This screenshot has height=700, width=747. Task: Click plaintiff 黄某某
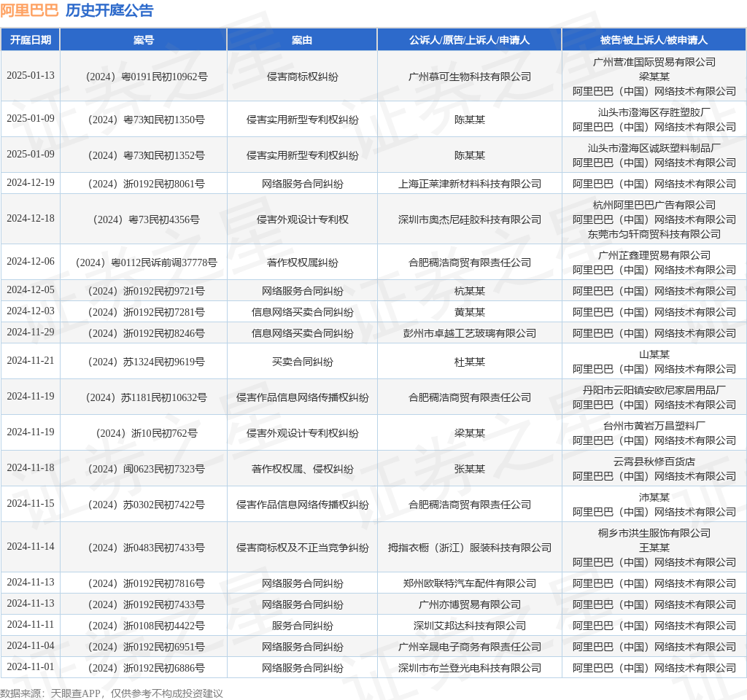469,312
